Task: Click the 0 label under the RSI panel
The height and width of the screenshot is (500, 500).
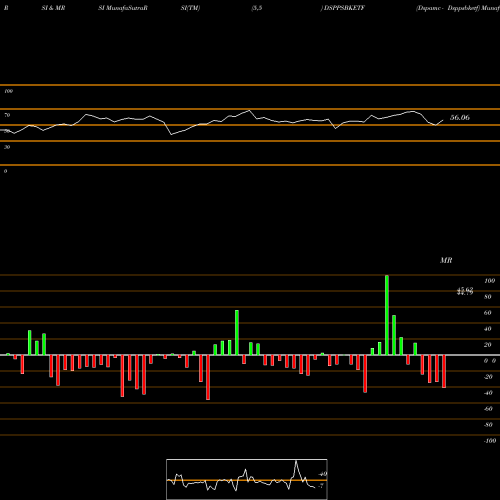Action: (5, 171)
